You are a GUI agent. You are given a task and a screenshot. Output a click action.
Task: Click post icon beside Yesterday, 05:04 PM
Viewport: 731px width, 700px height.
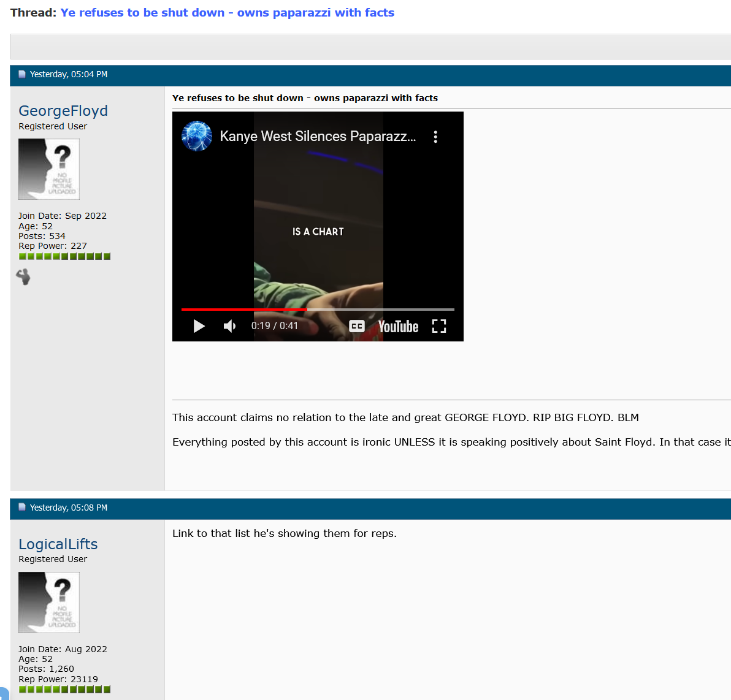[x=22, y=74]
